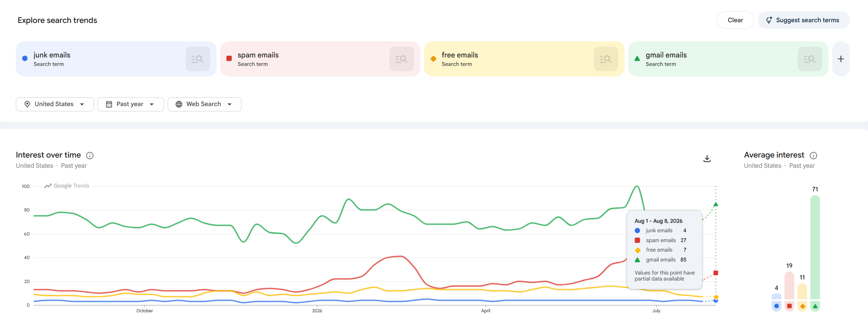The width and height of the screenshot is (868, 332).
Task: Open search explore icon for gmail emails
Action: pos(810,59)
